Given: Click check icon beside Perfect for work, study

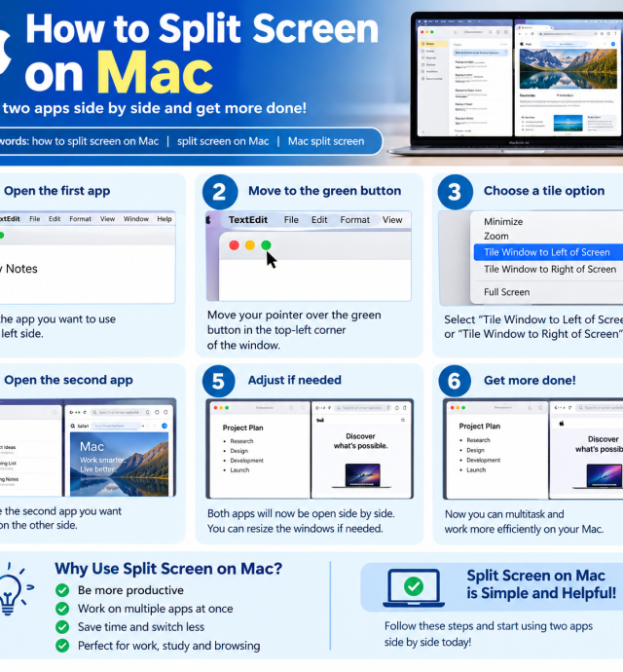Looking at the screenshot, I should point(62,646).
